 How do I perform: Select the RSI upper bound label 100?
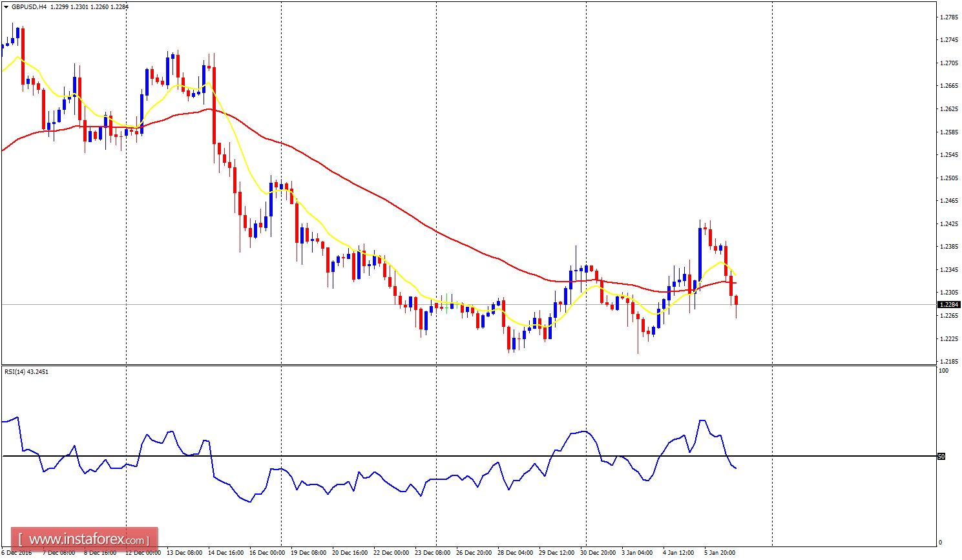[943, 371]
